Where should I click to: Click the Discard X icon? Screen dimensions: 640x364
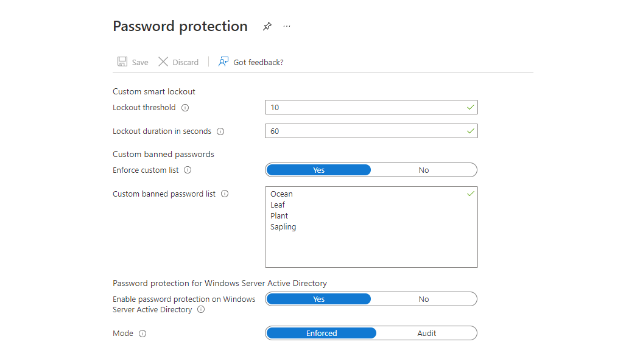(x=163, y=61)
